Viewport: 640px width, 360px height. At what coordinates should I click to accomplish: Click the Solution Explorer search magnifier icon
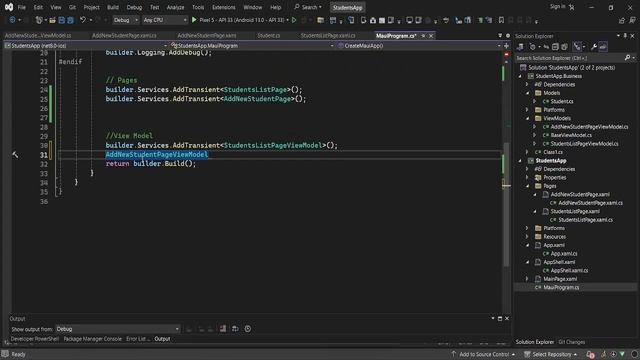point(627,58)
